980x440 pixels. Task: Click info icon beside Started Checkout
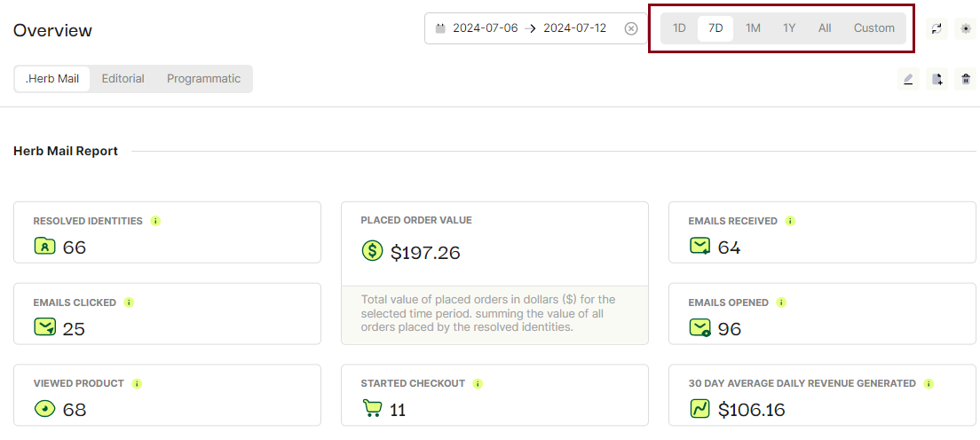(478, 383)
